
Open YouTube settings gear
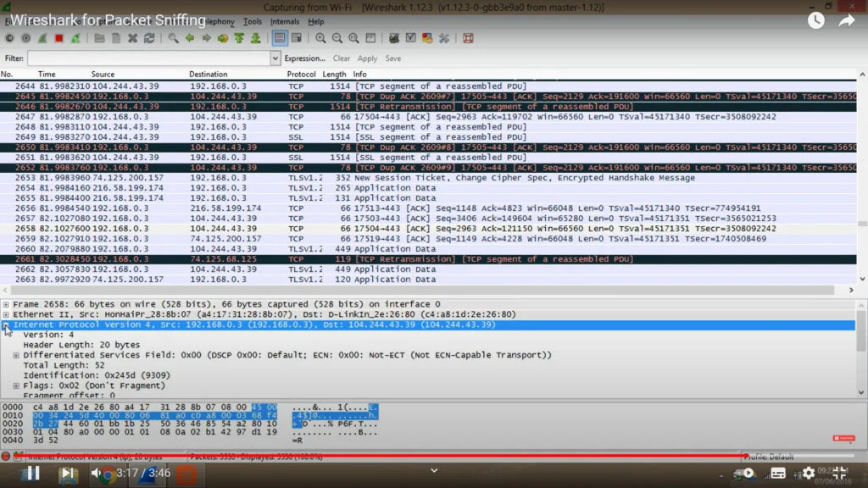pos(809,473)
